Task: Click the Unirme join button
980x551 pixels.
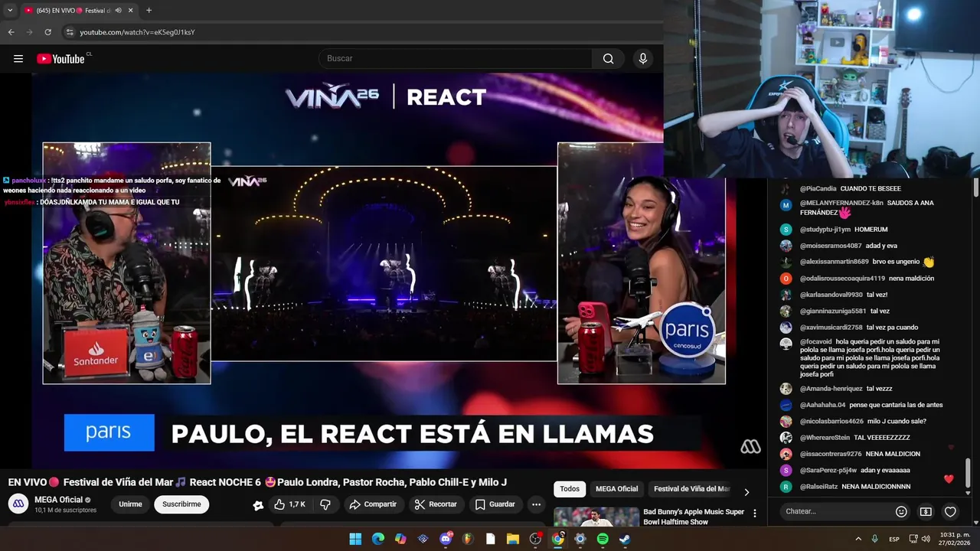Action: 130,504
